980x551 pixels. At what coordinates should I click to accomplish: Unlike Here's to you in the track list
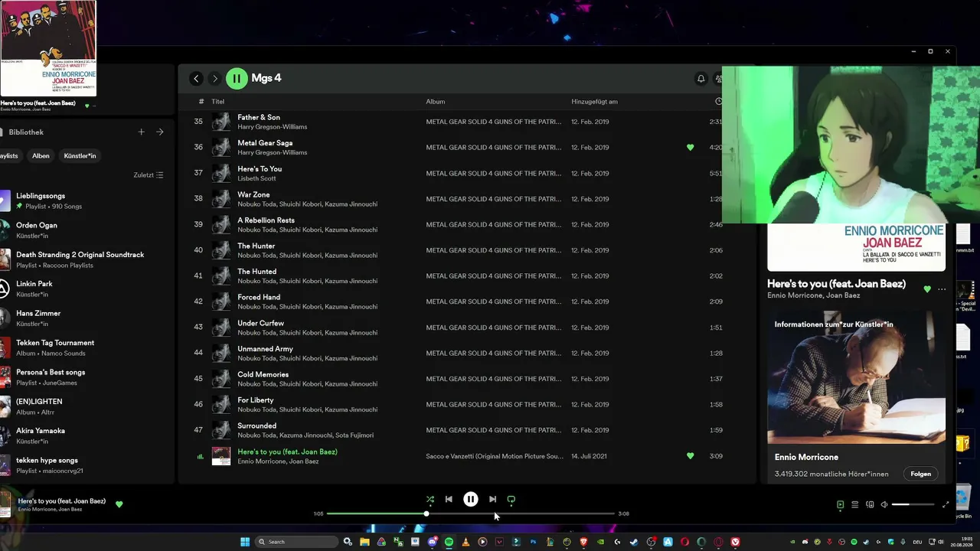[690, 456]
